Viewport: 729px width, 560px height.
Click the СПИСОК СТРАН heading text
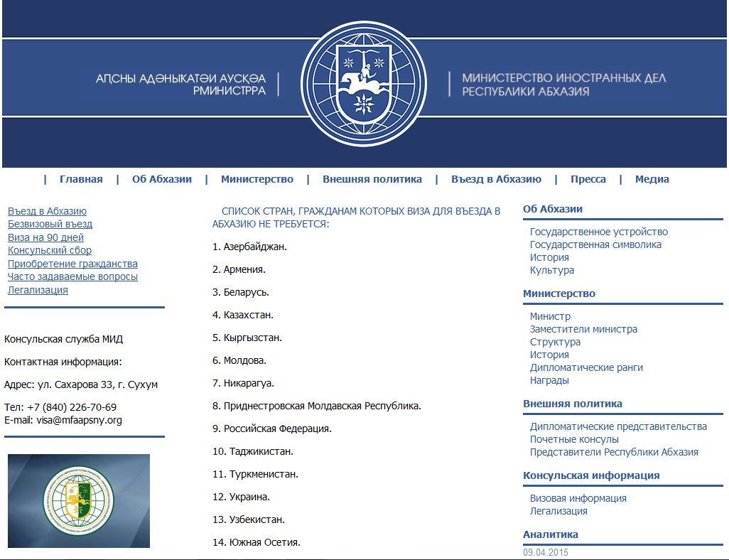[x=356, y=217]
